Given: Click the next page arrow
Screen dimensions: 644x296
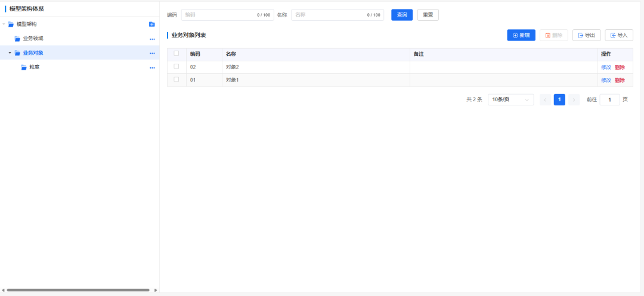Looking at the screenshot, I should click(574, 99).
